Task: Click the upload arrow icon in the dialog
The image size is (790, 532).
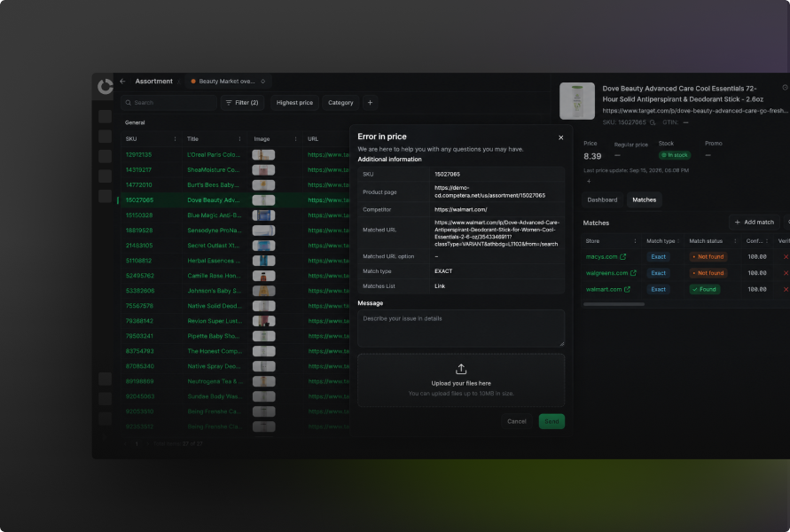Action: pos(461,369)
